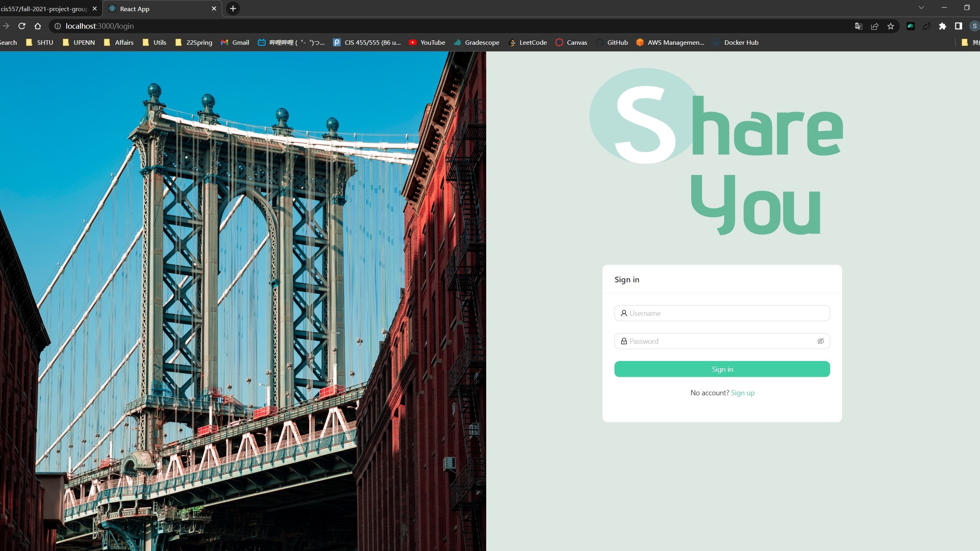View site information icon in address bar
The image size is (980, 551).
(58, 26)
